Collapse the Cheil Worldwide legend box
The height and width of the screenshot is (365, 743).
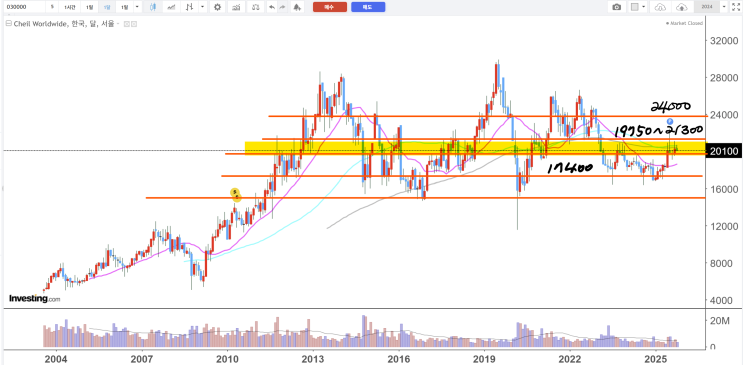(9, 24)
